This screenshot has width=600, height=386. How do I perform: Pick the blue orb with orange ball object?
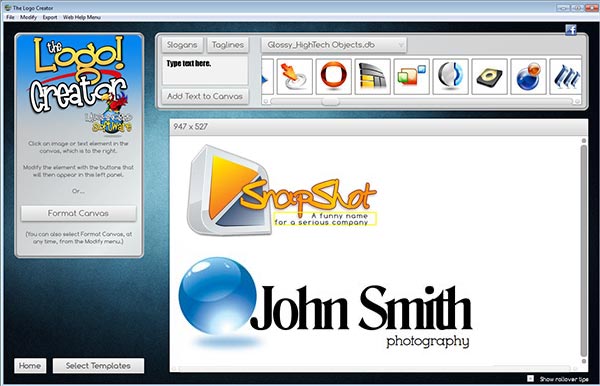tap(528, 77)
